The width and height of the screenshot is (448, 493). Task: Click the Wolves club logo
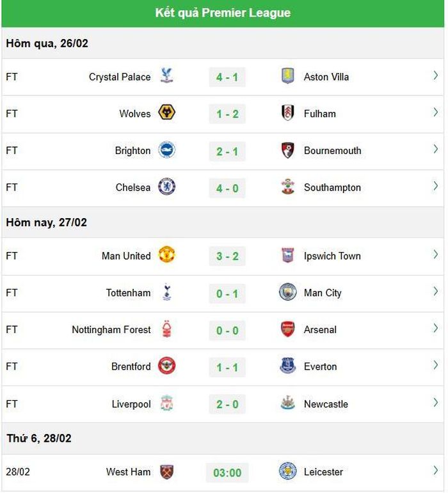pos(167,113)
